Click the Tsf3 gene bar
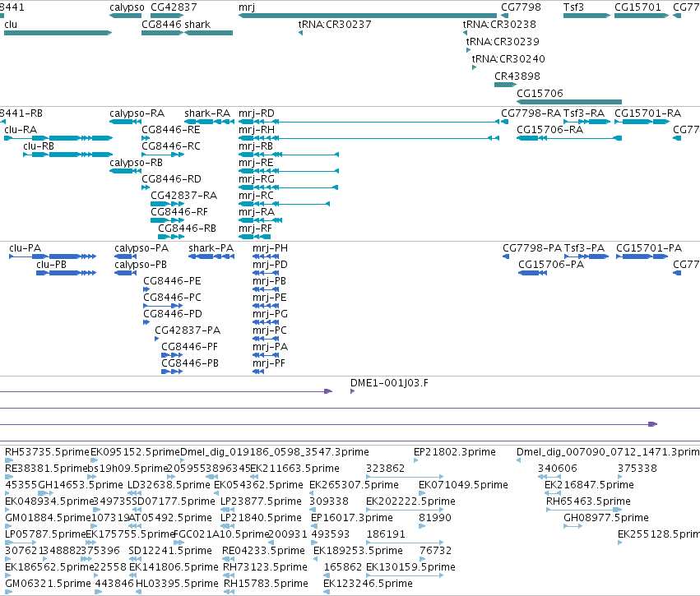This screenshot has width=700, height=596. tap(586, 16)
